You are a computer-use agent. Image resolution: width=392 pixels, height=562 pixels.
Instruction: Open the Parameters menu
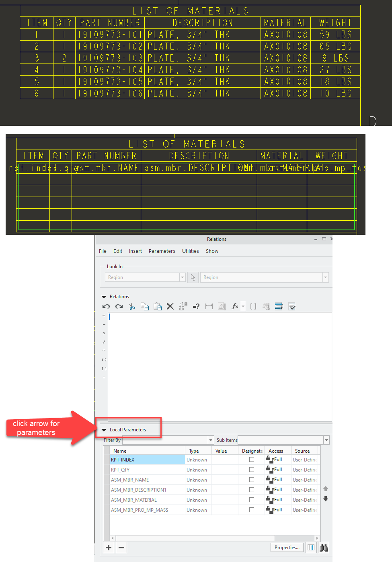click(x=162, y=251)
